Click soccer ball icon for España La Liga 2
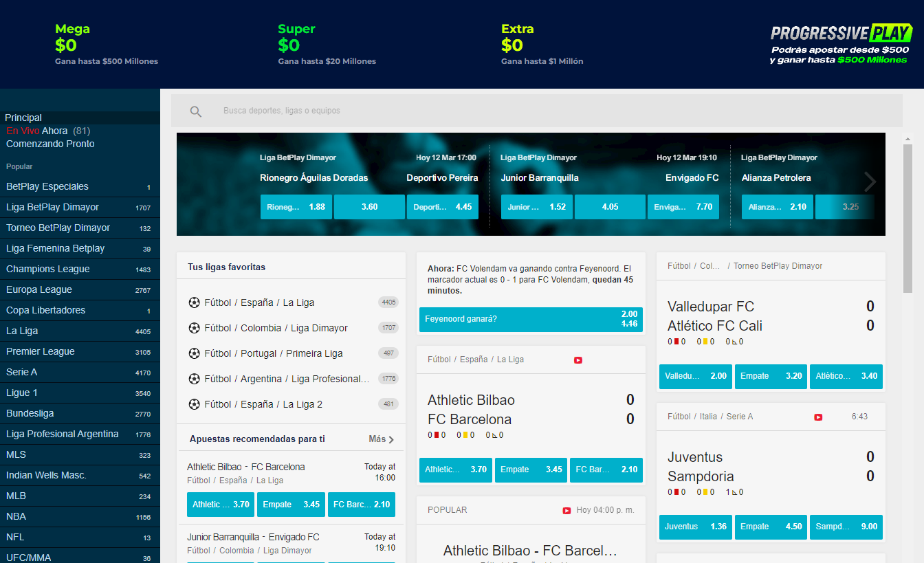The image size is (924, 563). point(194,404)
